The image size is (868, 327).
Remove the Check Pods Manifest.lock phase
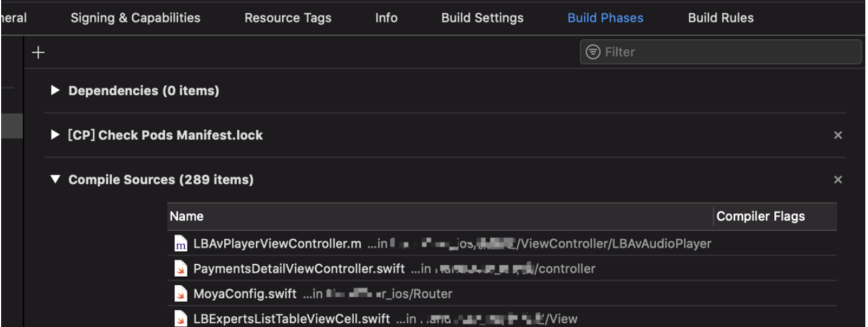click(x=838, y=135)
